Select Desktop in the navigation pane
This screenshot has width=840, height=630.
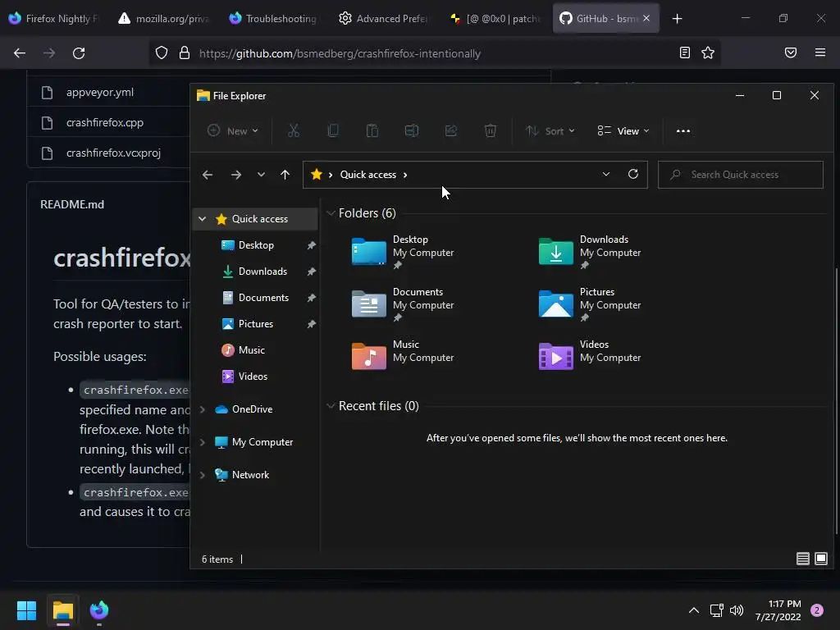tap(256, 244)
